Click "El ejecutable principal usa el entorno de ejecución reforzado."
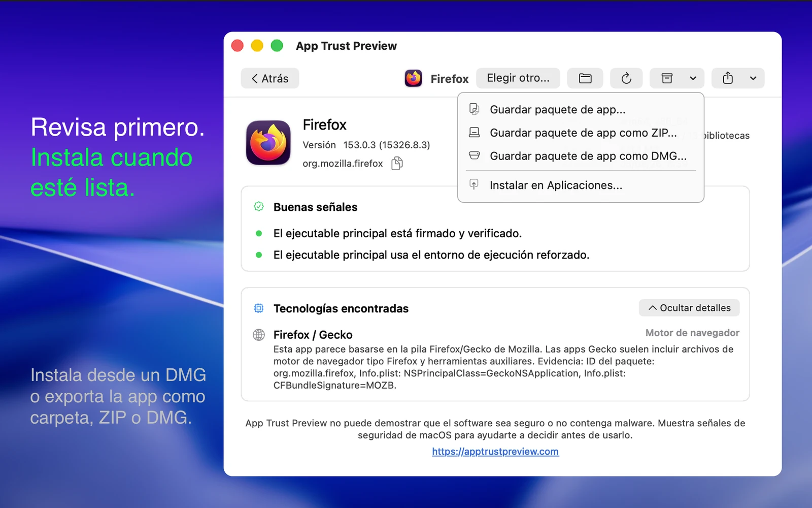Viewport: 812px width, 508px height. click(431, 255)
